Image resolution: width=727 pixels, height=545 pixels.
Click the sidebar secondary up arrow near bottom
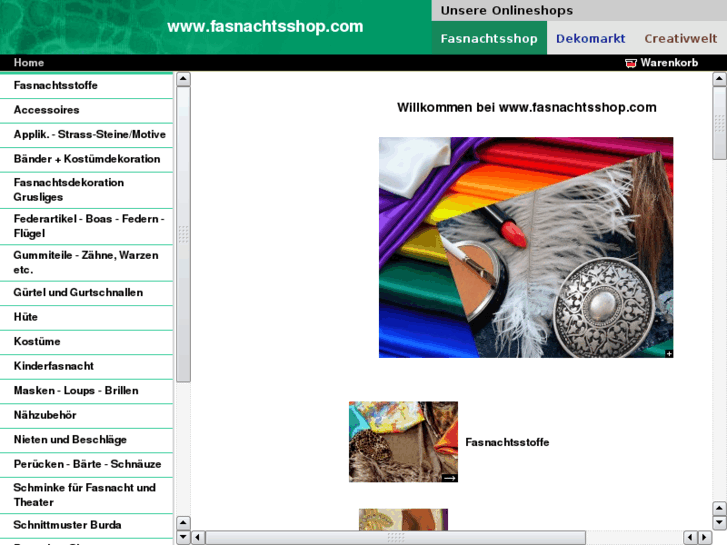click(183, 523)
